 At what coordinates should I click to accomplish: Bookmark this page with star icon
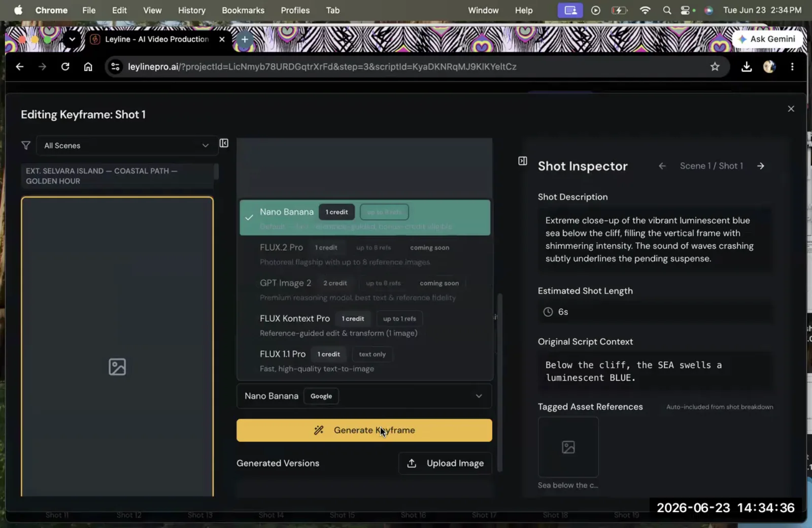tap(715, 67)
